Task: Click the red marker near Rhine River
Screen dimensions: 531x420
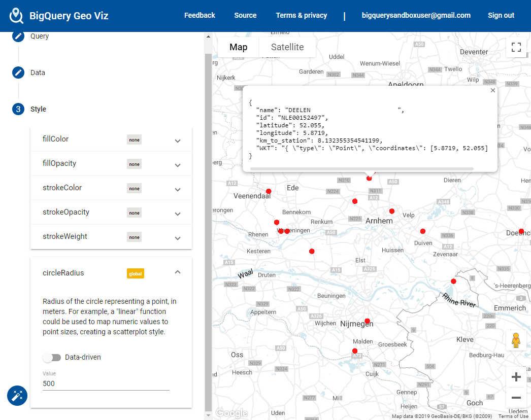Action: 453,281
